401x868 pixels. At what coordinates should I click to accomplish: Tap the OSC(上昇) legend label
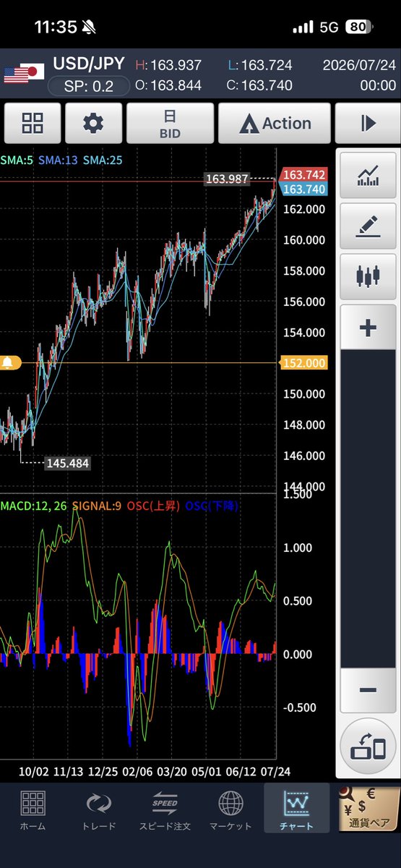click(x=154, y=506)
